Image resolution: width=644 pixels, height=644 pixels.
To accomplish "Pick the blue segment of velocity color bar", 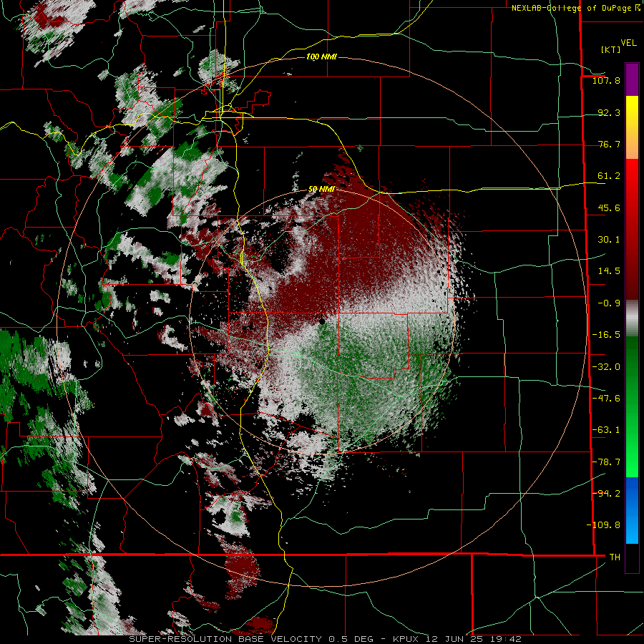I will 632,510.
